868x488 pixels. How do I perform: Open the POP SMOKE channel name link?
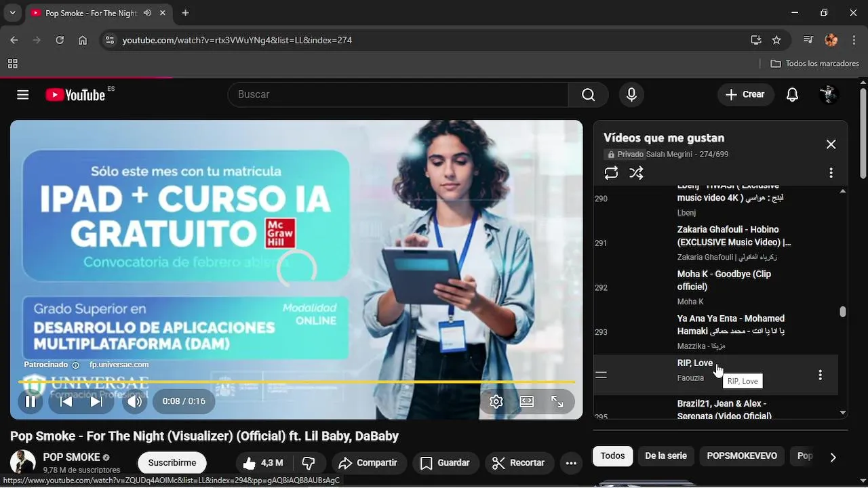tap(71, 457)
